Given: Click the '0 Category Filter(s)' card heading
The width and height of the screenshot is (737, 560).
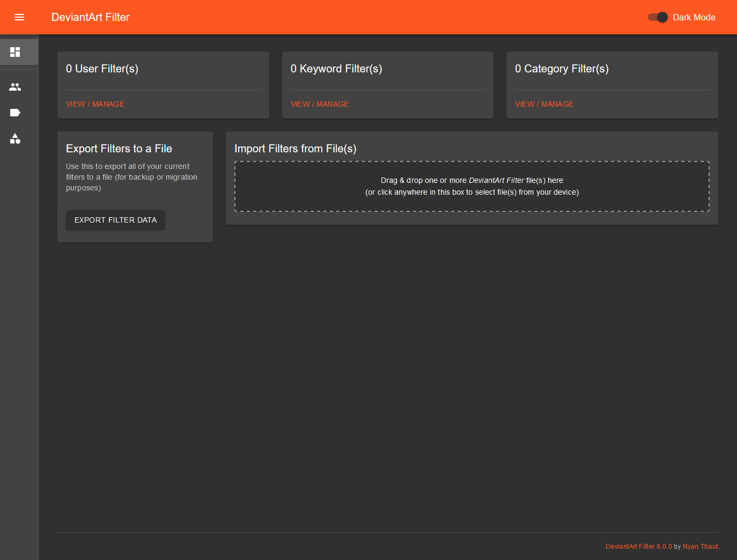Looking at the screenshot, I should point(562,69).
